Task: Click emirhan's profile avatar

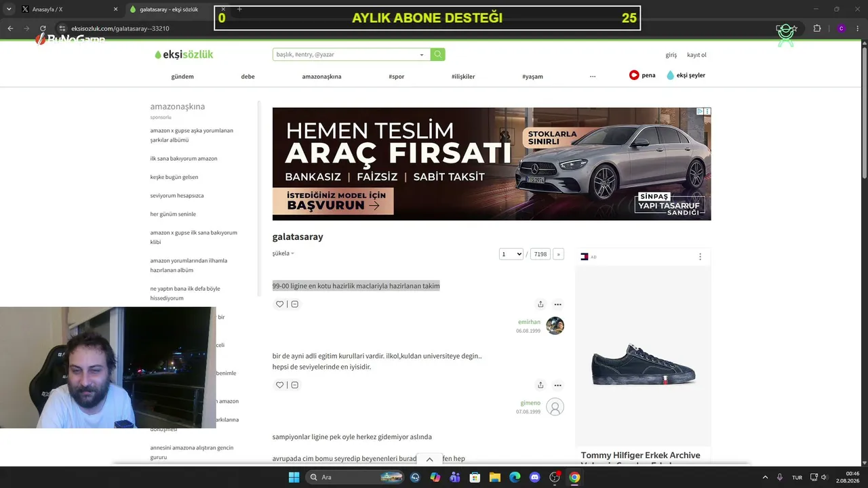Action: 555,326
